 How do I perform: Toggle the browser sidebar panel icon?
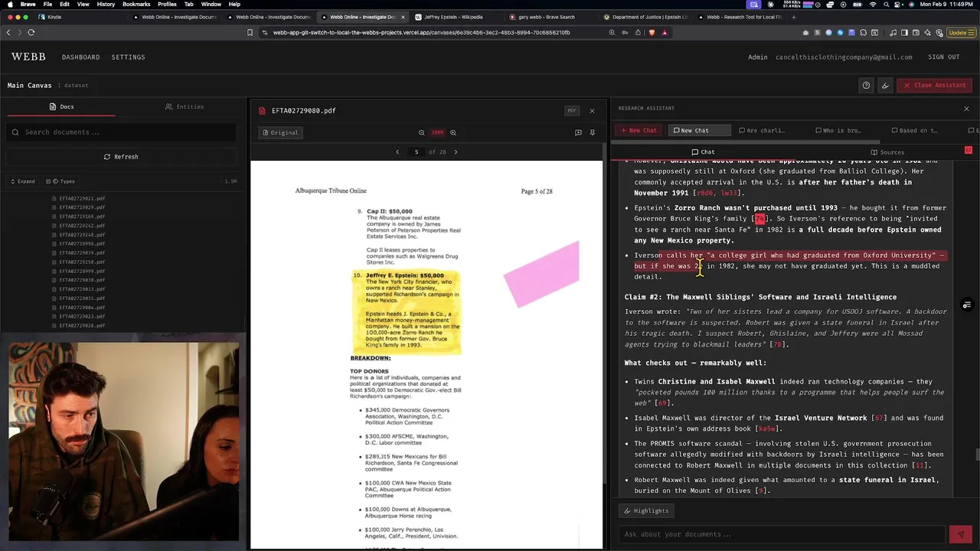(x=904, y=32)
